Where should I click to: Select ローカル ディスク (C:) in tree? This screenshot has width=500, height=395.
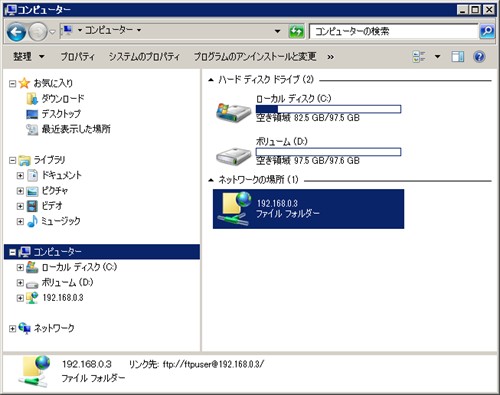[79, 267]
